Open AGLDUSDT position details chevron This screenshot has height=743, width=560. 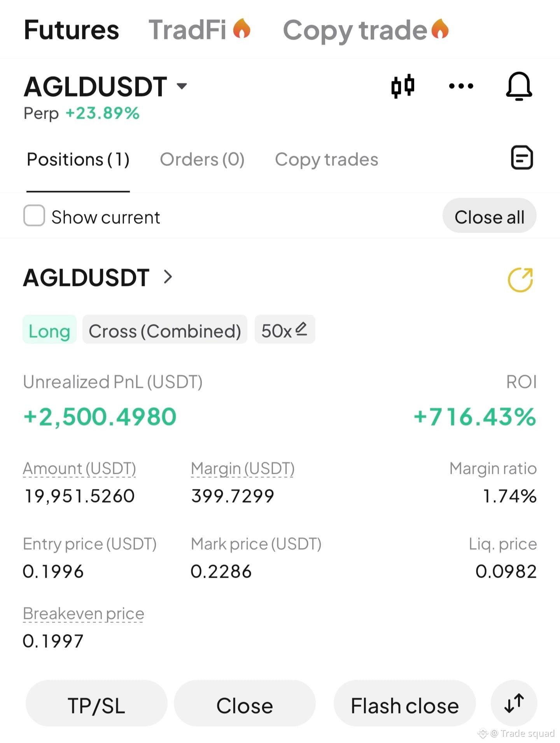(168, 277)
